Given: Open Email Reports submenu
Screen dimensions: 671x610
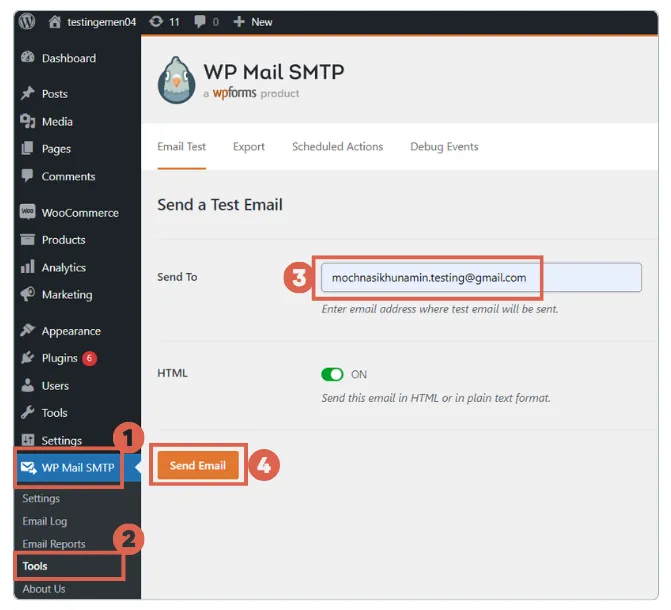Looking at the screenshot, I should pyautogui.click(x=53, y=544).
